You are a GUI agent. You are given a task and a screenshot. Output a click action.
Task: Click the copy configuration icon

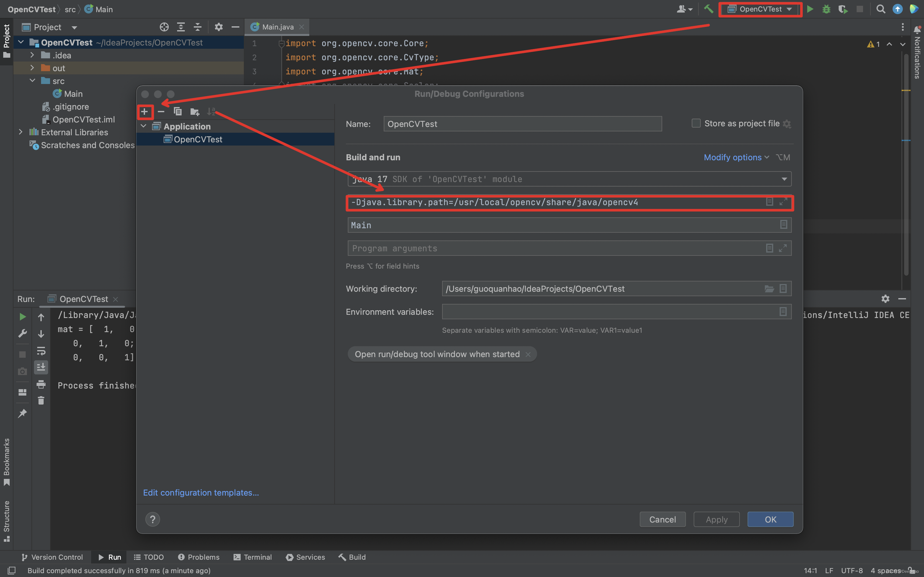(x=177, y=112)
